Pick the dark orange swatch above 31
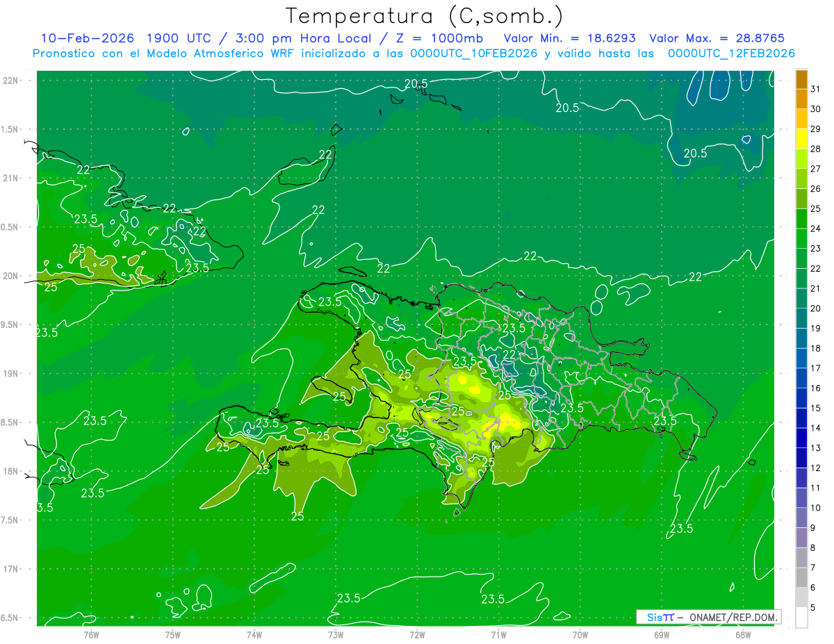Image resolution: width=834 pixels, height=644 pixels. click(801, 79)
